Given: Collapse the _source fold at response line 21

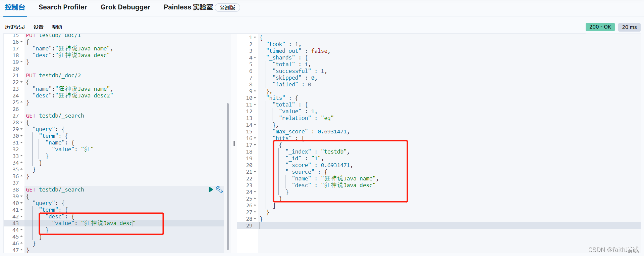Looking at the screenshot, I should coord(255,172).
